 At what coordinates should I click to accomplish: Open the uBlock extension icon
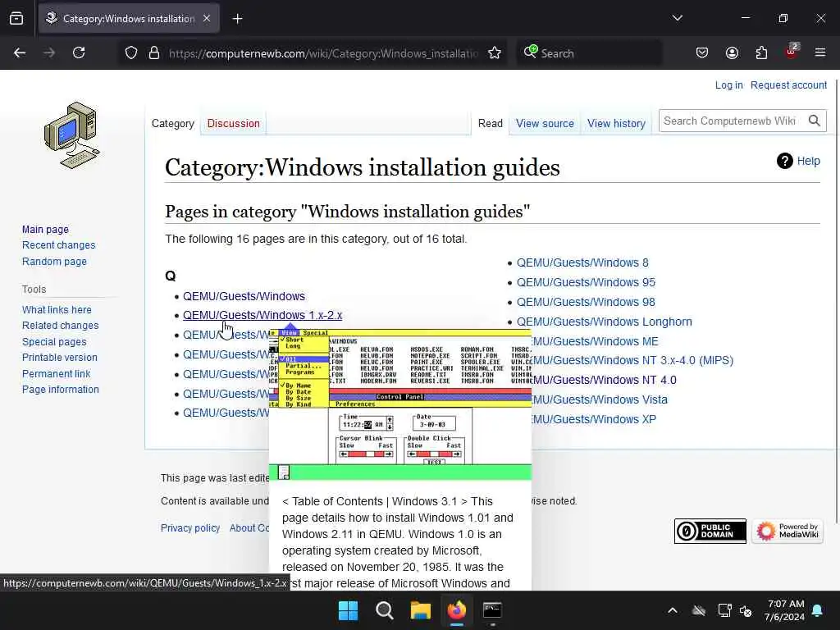point(792,52)
